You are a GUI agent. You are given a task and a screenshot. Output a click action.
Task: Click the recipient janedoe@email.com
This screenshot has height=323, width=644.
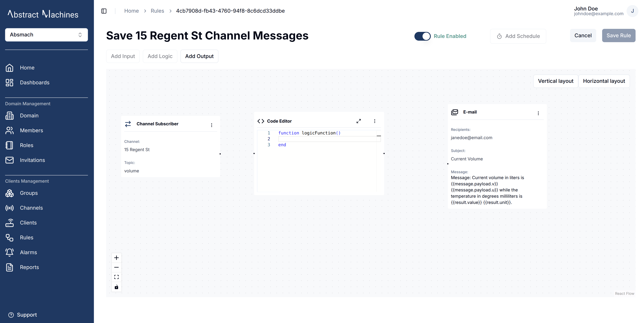[x=471, y=138]
